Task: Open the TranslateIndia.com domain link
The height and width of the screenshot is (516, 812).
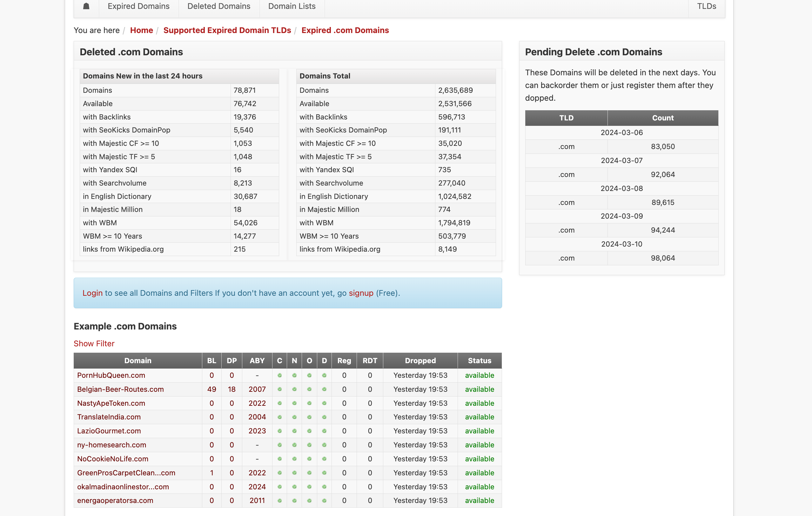Action: click(109, 417)
